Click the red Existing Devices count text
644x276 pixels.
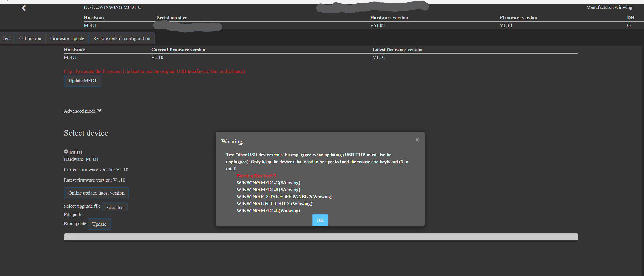click(x=256, y=176)
